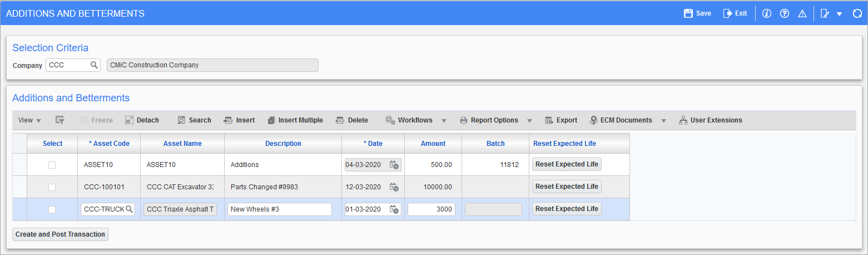Expand the Report Options dropdown arrow
This screenshot has width=868, height=255.
529,120
